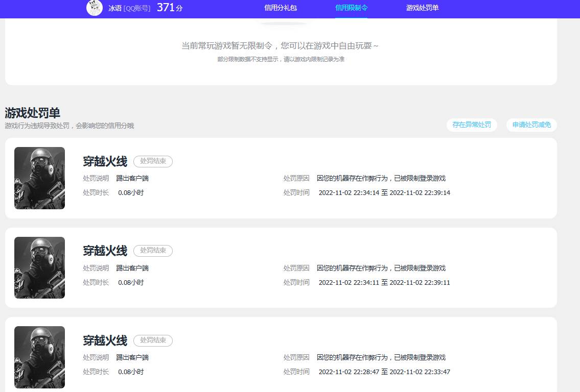
Task: Open game thumbnail of 22:34:11 penalty card
Action: 39,267
